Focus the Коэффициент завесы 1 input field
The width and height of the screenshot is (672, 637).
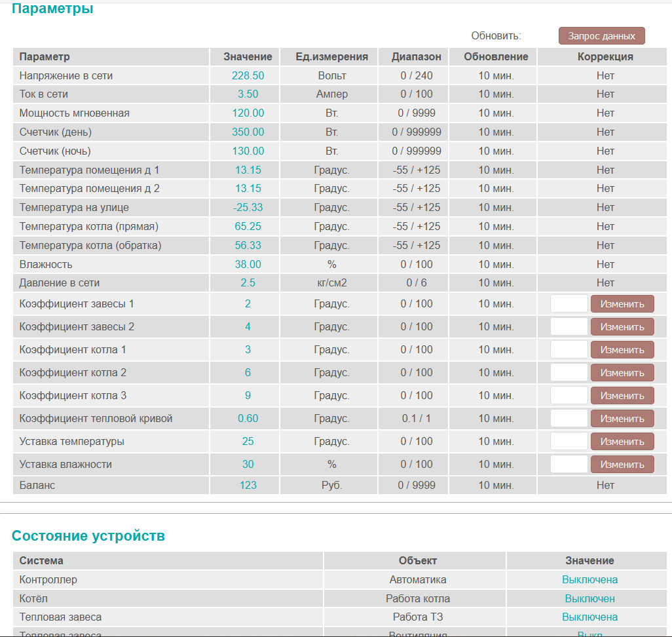[569, 304]
